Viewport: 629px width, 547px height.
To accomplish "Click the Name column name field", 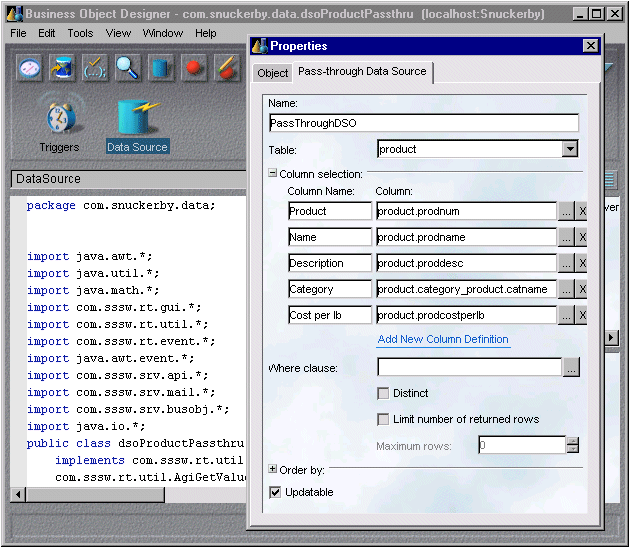I will coord(330,237).
